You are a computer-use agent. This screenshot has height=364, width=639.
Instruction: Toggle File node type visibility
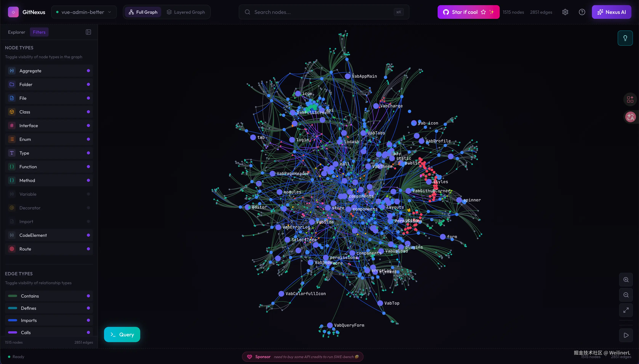coord(49,98)
